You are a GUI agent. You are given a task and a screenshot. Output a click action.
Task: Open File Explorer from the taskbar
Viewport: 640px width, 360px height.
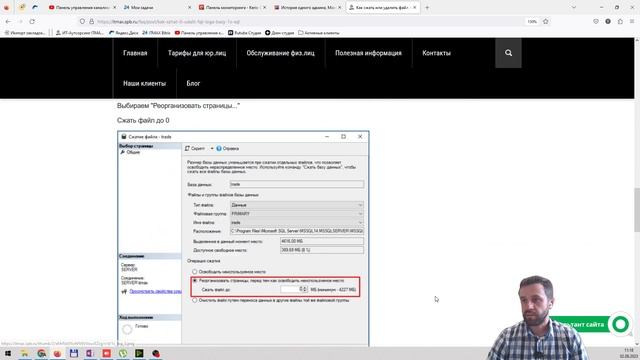coord(24,353)
